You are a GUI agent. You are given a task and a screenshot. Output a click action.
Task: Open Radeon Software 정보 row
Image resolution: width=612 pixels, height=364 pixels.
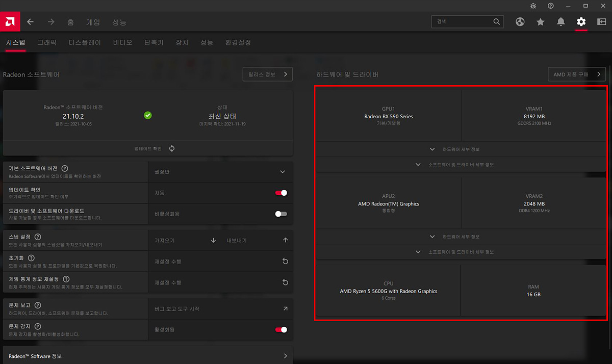click(148, 356)
